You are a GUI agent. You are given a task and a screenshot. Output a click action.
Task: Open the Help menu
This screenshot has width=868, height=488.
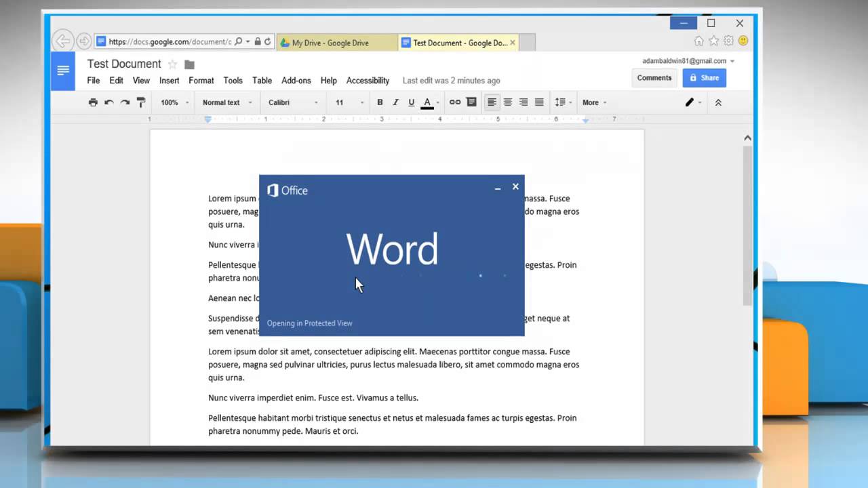(329, 81)
